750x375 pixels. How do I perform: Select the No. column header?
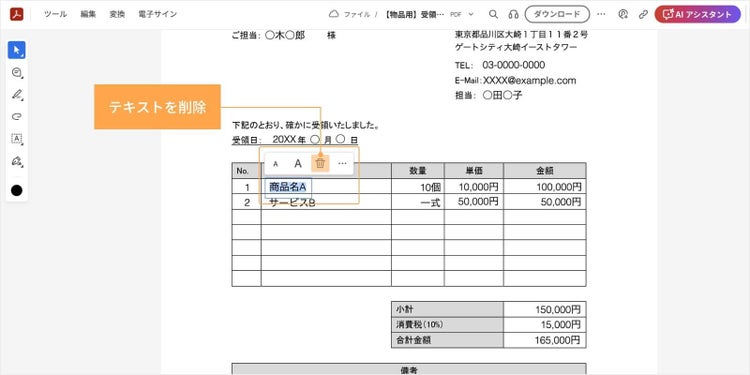246,171
